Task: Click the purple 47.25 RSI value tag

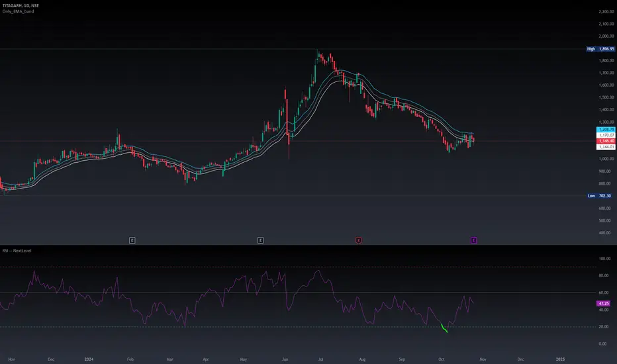Action: pyautogui.click(x=604, y=303)
